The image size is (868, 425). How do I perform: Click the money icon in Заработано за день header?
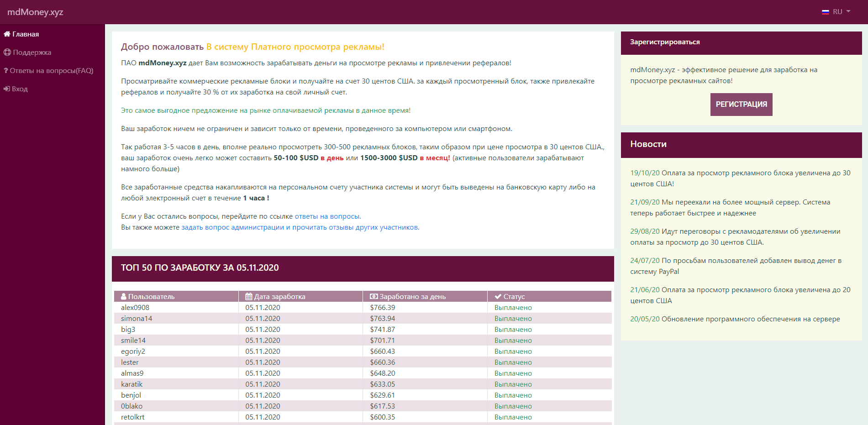[x=374, y=297]
